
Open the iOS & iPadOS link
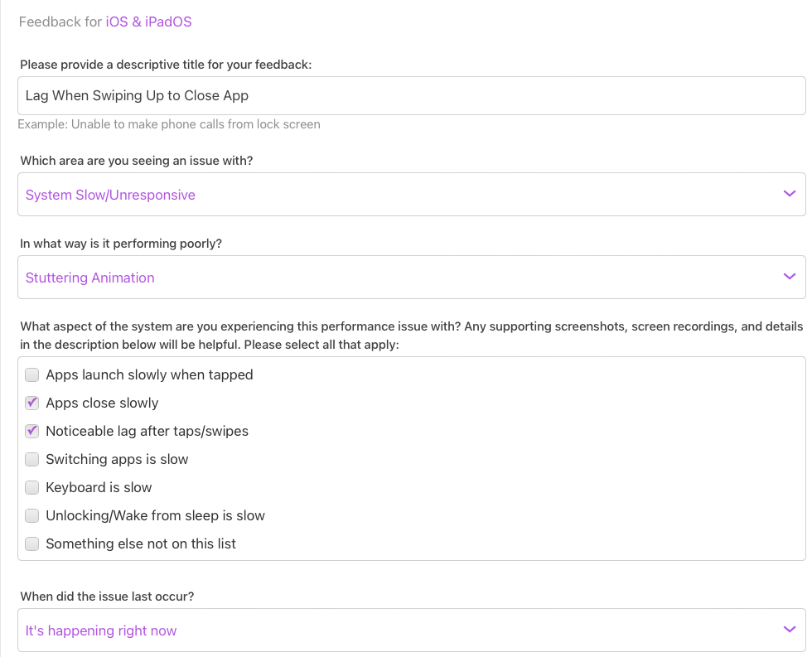coord(148,22)
